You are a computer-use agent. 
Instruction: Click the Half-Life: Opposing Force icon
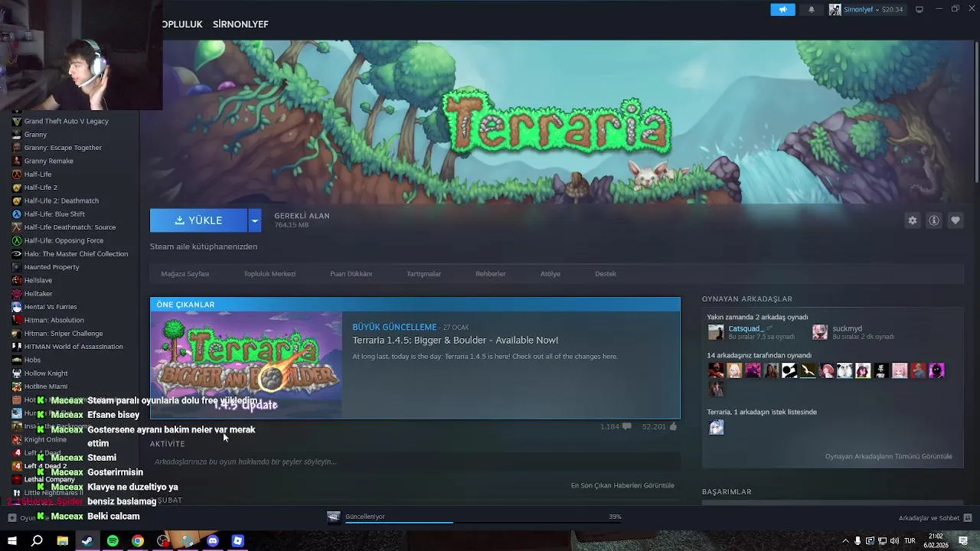(x=17, y=241)
